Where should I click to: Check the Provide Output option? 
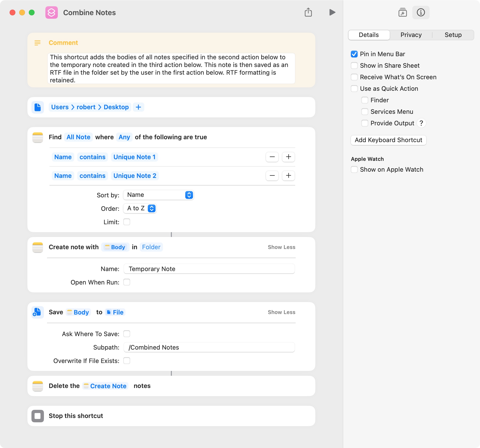tap(365, 123)
